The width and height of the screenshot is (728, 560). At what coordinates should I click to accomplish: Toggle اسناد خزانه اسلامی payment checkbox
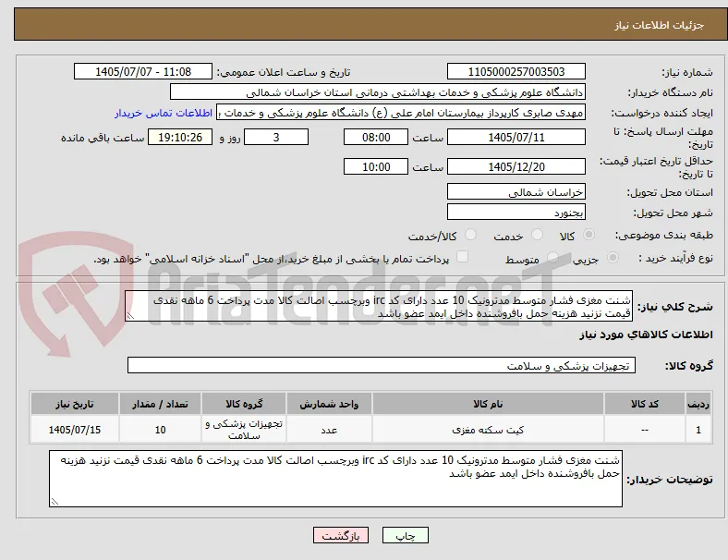coord(463,256)
